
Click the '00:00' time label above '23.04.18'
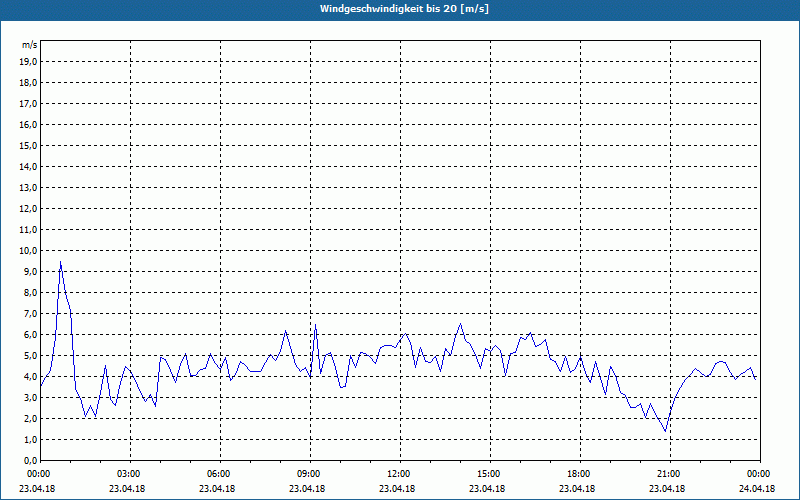(37, 474)
